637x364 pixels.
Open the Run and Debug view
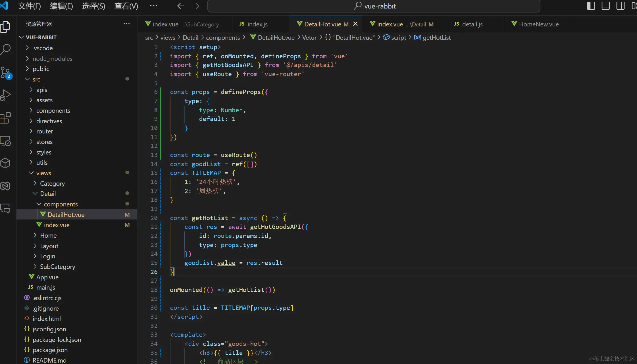(x=5, y=95)
